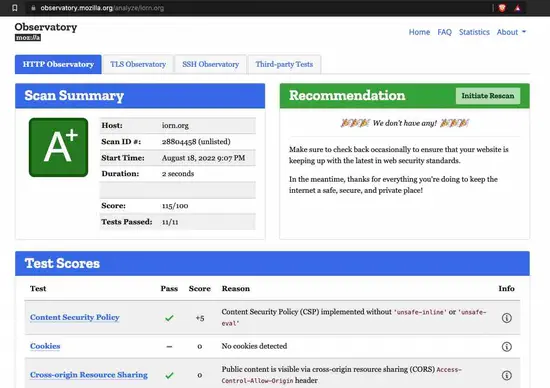Image resolution: width=550 pixels, height=388 pixels.
Task: Select the Third-party Tests tab
Action: (284, 64)
